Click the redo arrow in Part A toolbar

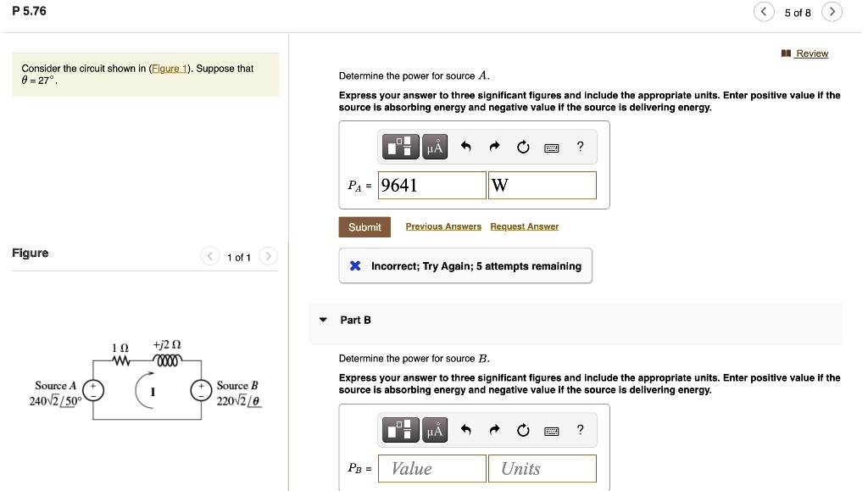pyautogui.click(x=494, y=146)
